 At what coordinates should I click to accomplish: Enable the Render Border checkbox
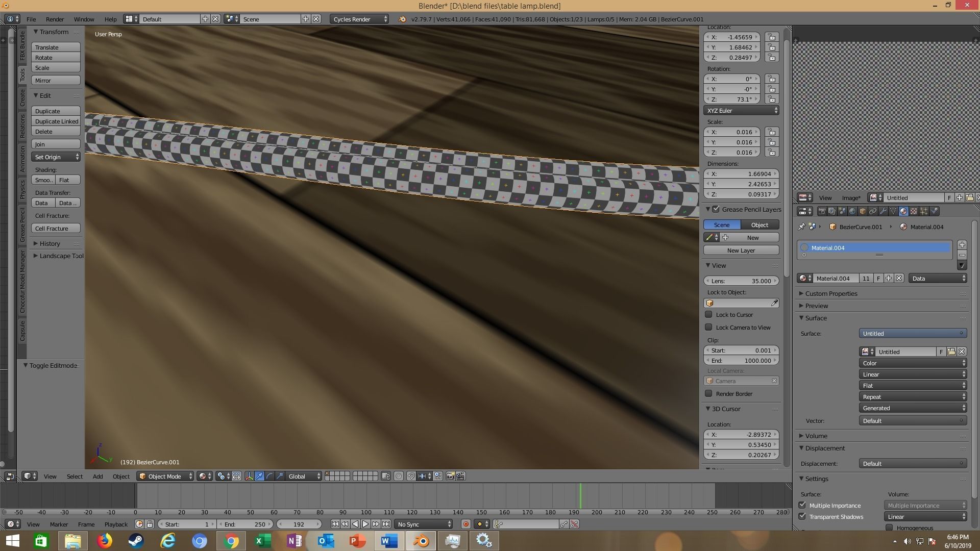tap(708, 393)
